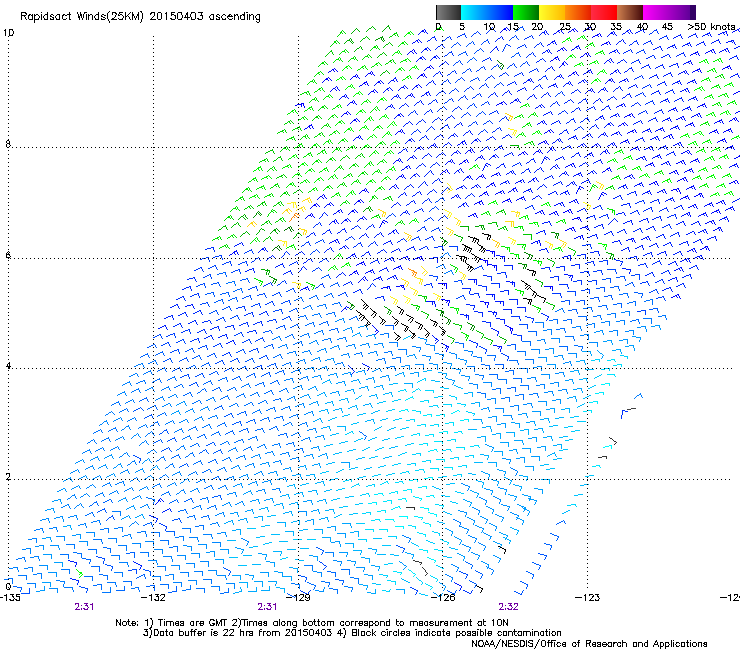This screenshot has width=740, height=650.
Task: Click the magenta 40-45 knots color band
Action: coord(656,12)
